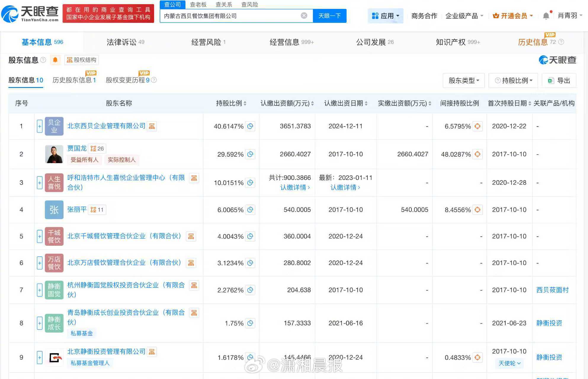Show pie chart for 1.75% holding
The image size is (588, 379).
coord(250,323)
